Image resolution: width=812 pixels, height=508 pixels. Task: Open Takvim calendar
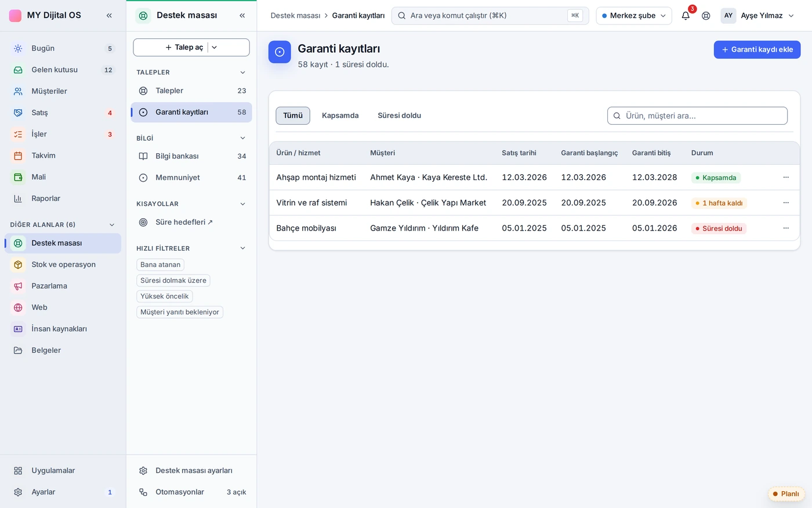[x=63, y=156]
